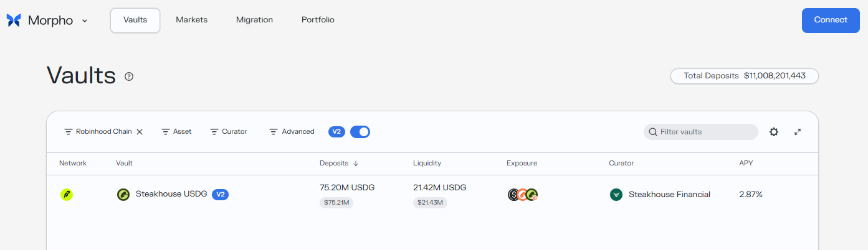The height and width of the screenshot is (250, 868).
Task: Focus the Filter vaults search field
Action: [701, 132]
